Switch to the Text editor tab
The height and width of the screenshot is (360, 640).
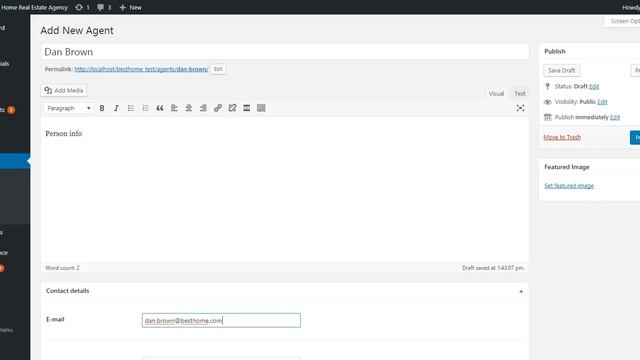[x=520, y=93]
